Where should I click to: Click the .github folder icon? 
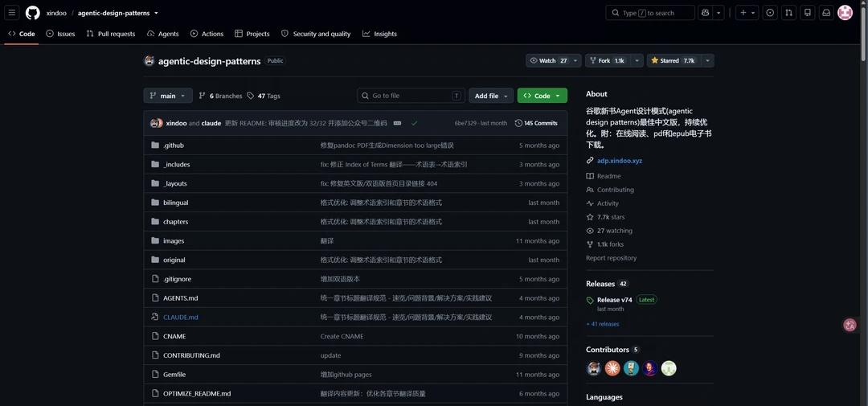click(155, 146)
